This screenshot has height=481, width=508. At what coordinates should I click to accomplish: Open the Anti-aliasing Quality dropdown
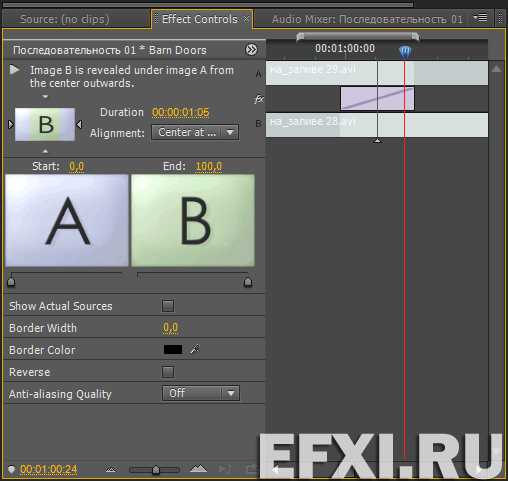(x=201, y=393)
